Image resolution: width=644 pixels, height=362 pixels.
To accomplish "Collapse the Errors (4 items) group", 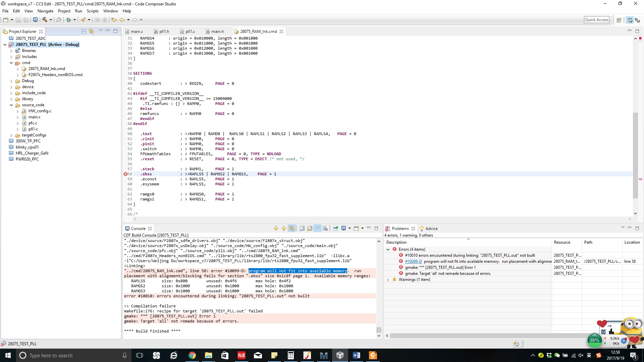I will pos(388,249).
